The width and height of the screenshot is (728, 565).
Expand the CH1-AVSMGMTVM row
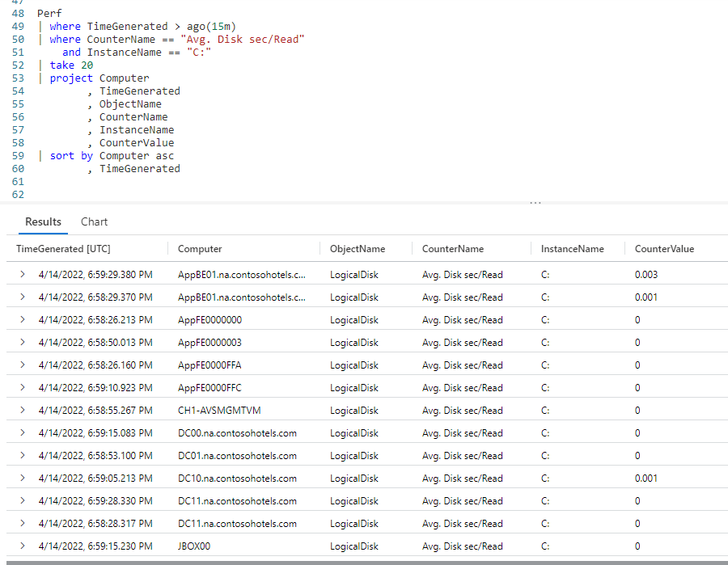tap(22, 410)
